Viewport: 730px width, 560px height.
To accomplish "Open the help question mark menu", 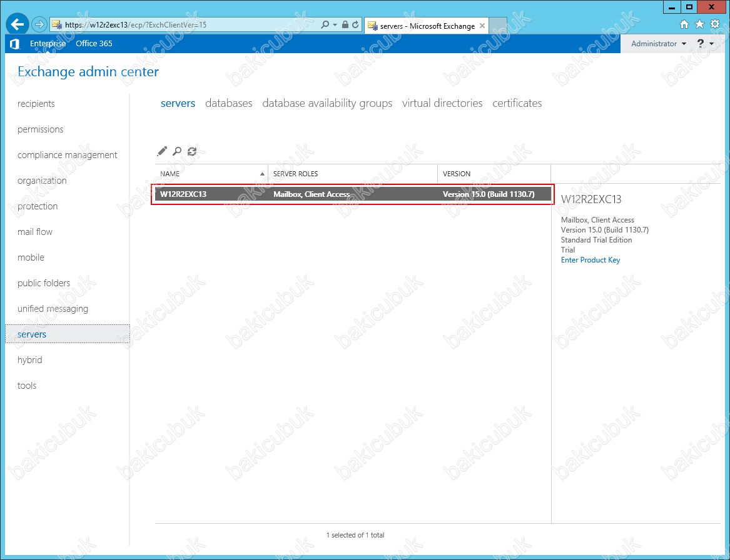I will (700, 43).
